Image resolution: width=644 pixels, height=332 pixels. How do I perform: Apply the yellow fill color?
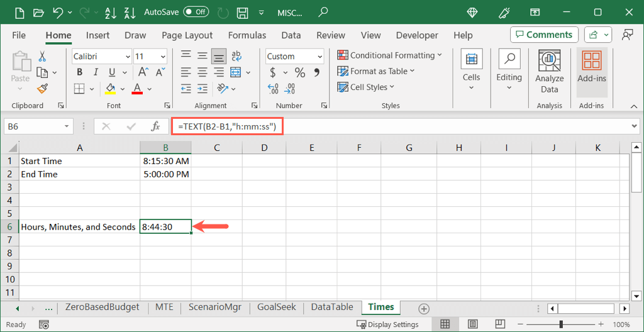(110, 88)
